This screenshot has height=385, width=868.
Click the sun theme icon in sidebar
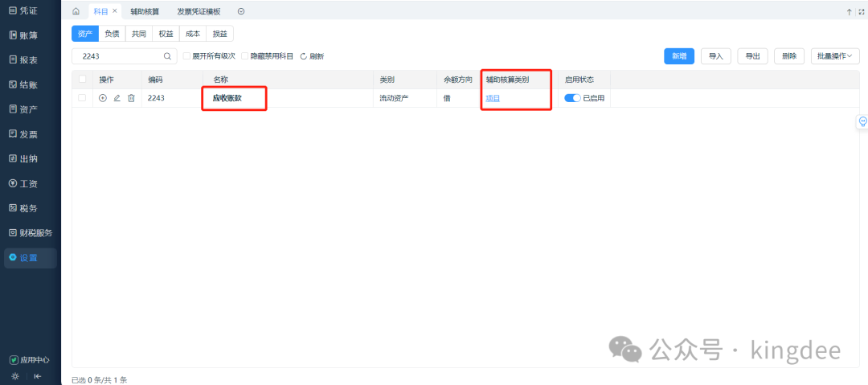[15, 376]
